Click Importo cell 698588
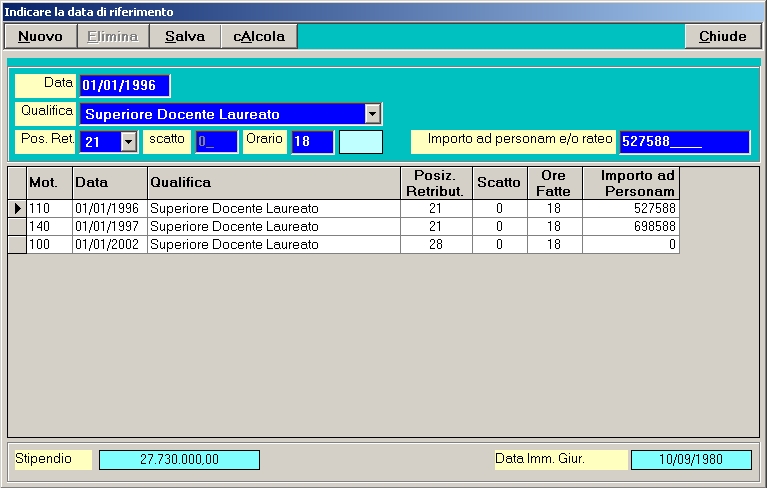This screenshot has height=488, width=767. coord(631,226)
